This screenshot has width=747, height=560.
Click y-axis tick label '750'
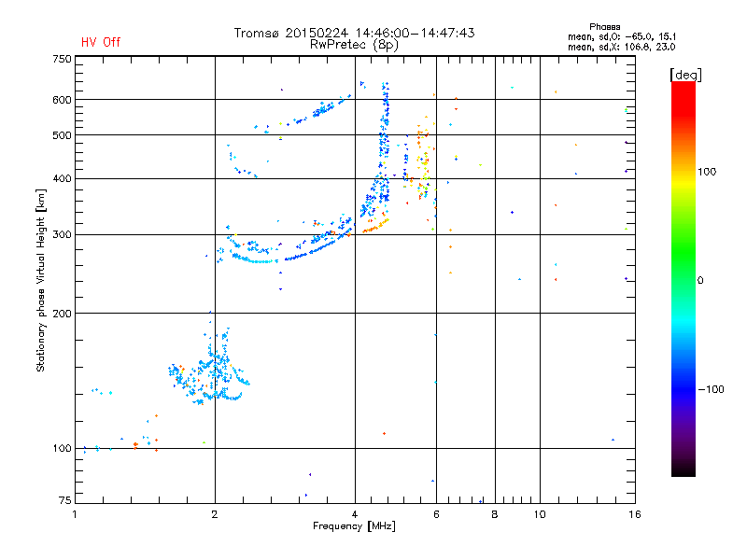[x=62, y=59]
